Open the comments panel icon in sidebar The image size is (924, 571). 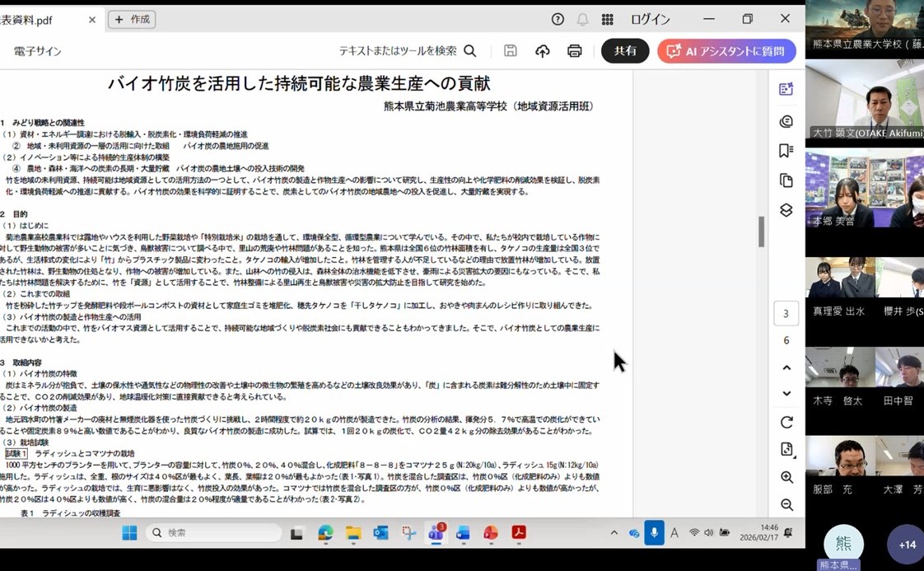coord(786,121)
